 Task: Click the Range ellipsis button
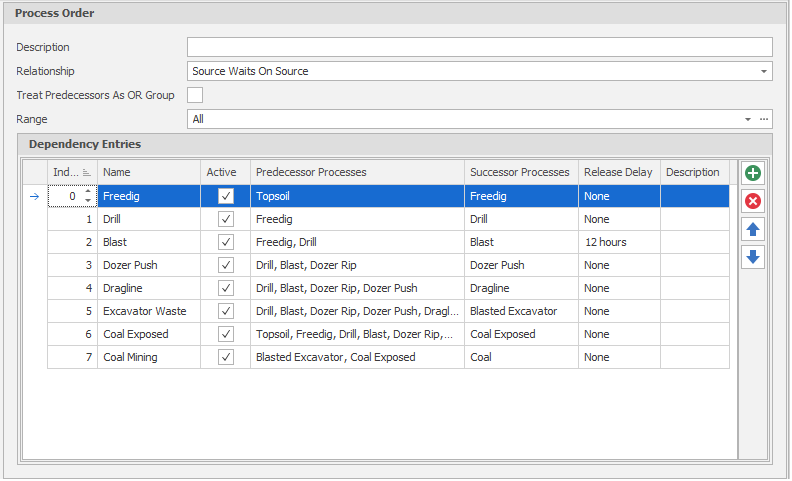point(763,119)
